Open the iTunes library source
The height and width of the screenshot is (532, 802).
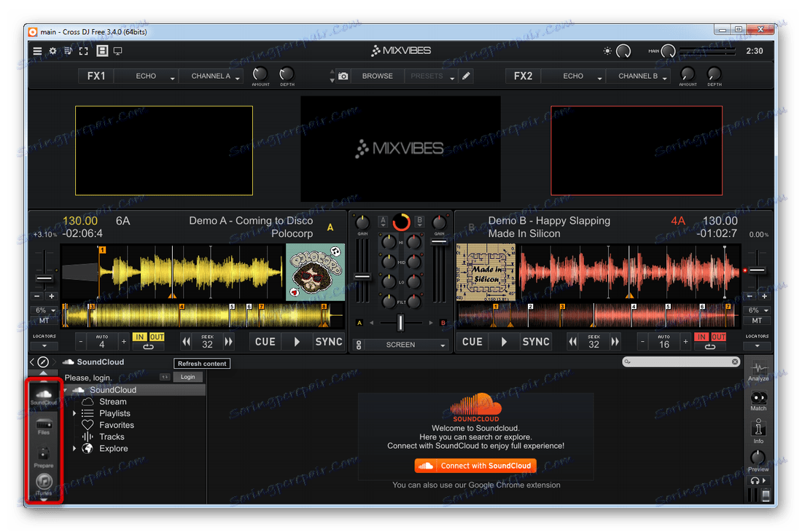[44, 482]
